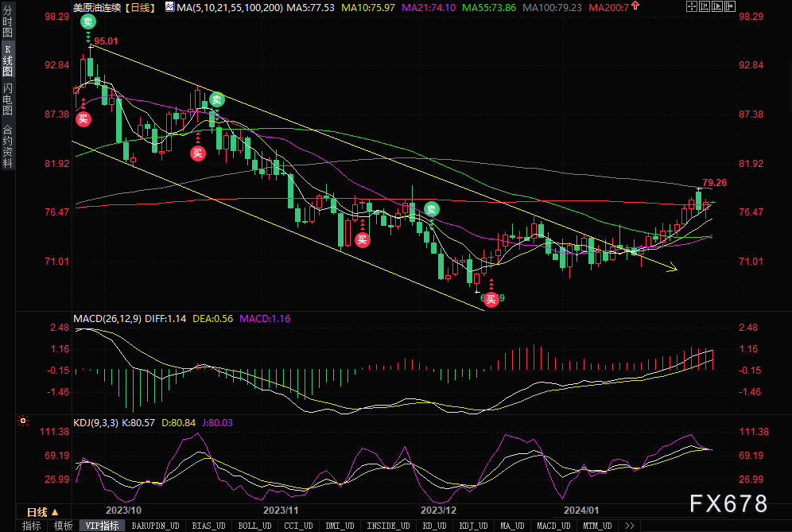The height and width of the screenshot is (532, 792).
Task: Click the 79.26 recent high label
Action: 714,183
